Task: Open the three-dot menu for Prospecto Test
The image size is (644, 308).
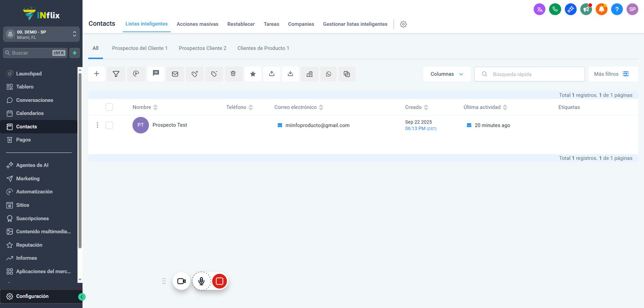Action: [x=97, y=125]
